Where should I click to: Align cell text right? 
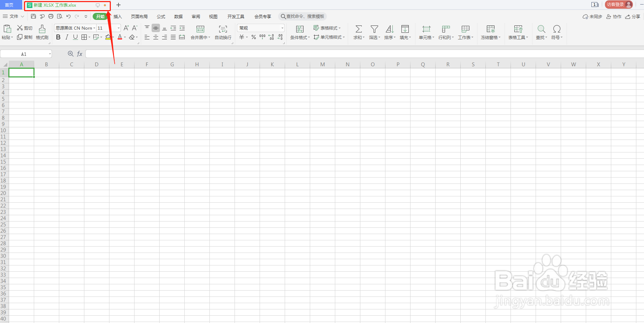(x=164, y=37)
